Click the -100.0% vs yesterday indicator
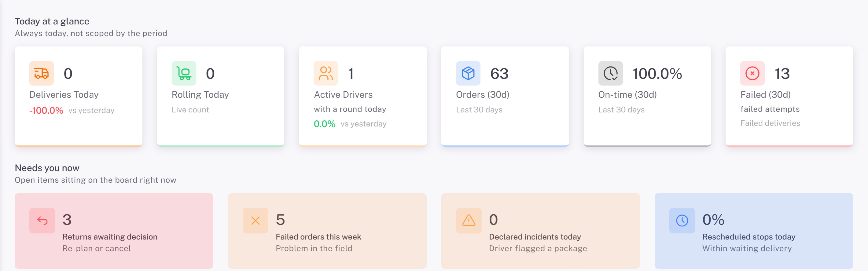This screenshot has height=271, width=868. pyautogui.click(x=72, y=110)
